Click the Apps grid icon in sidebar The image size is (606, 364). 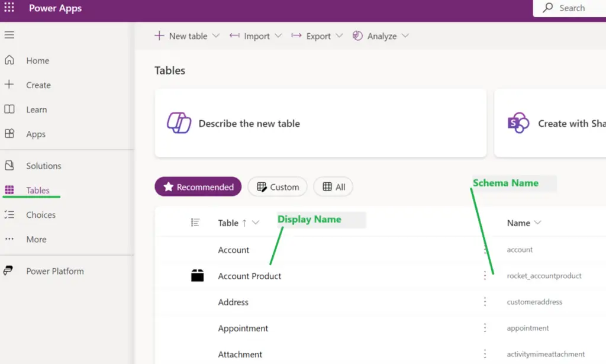9,134
